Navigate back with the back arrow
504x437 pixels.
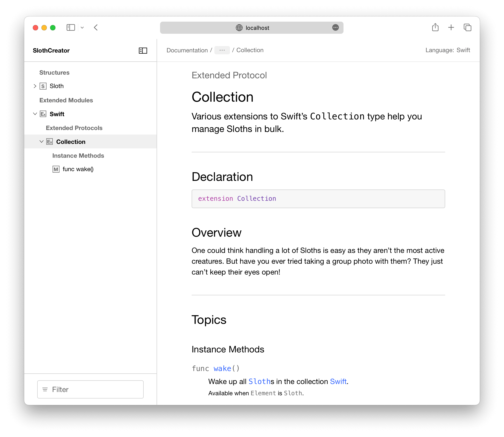(96, 27)
